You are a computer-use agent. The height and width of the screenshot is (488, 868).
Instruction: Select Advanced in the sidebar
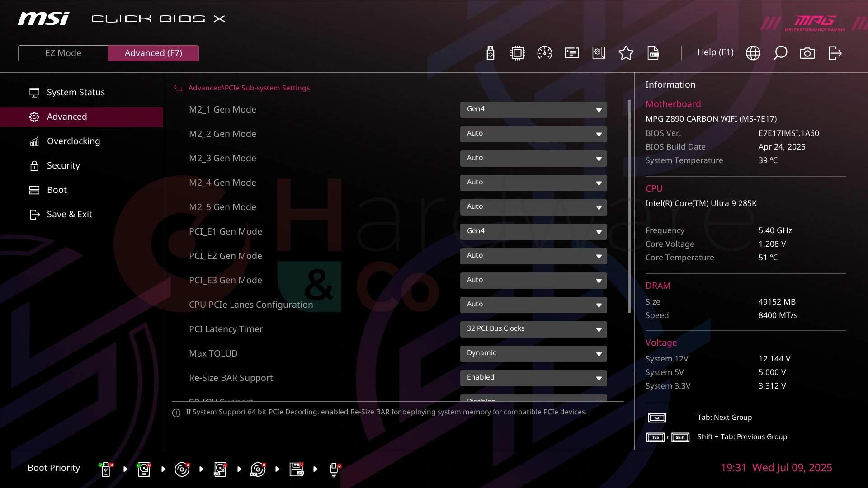(x=81, y=117)
